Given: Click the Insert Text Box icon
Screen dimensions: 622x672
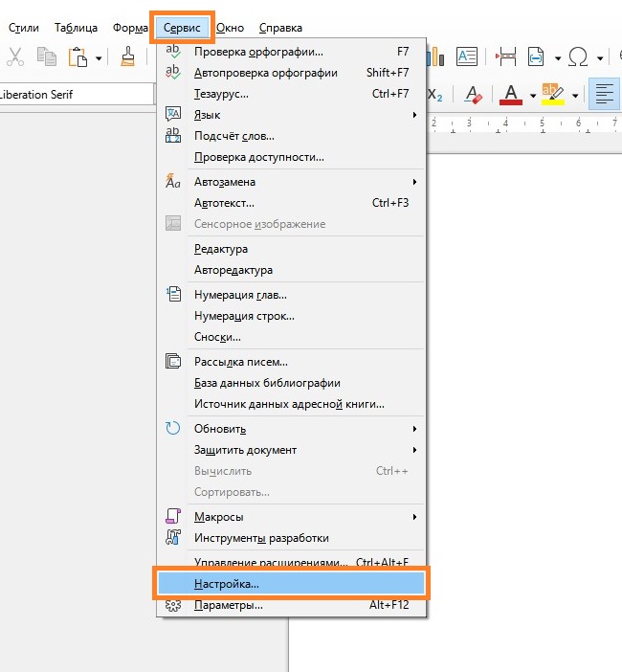Looking at the screenshot, I should click(466, 57).
